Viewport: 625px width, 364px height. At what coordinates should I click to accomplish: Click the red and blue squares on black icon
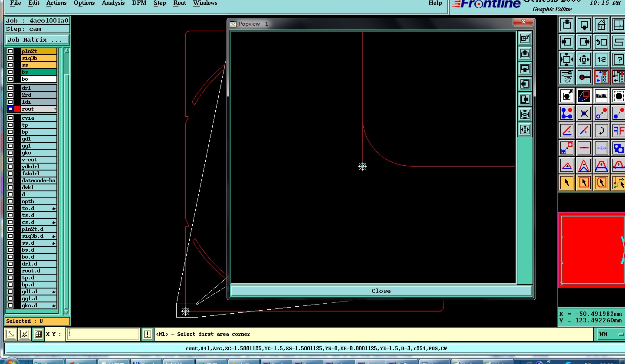click(584, 96)
